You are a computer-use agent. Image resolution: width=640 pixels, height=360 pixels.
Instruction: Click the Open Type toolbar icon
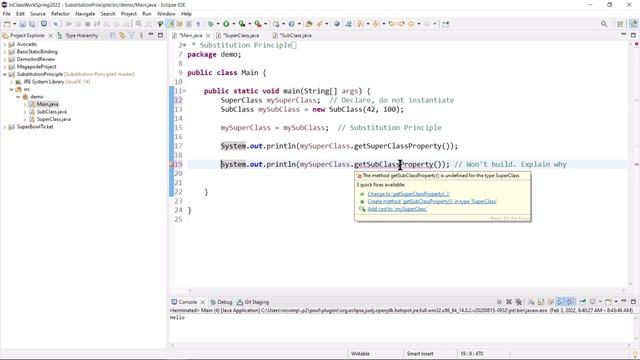click(309, 24)
